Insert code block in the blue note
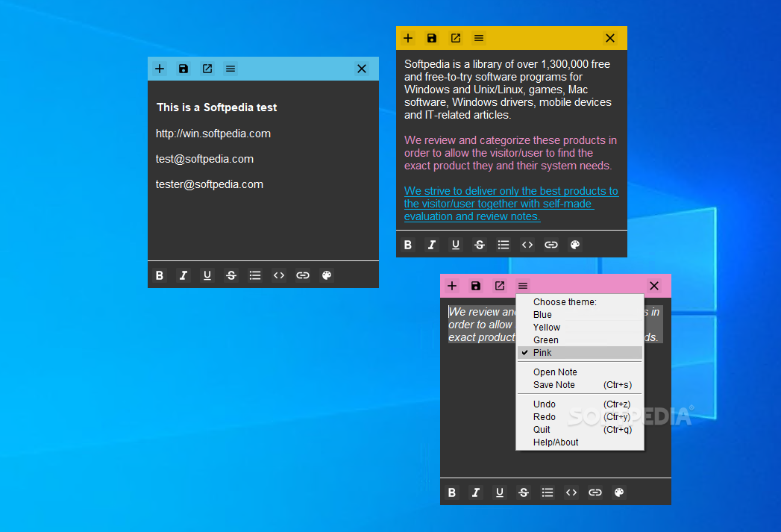The width and height of the screenshot is (781, 532). [x=279, y=275]
